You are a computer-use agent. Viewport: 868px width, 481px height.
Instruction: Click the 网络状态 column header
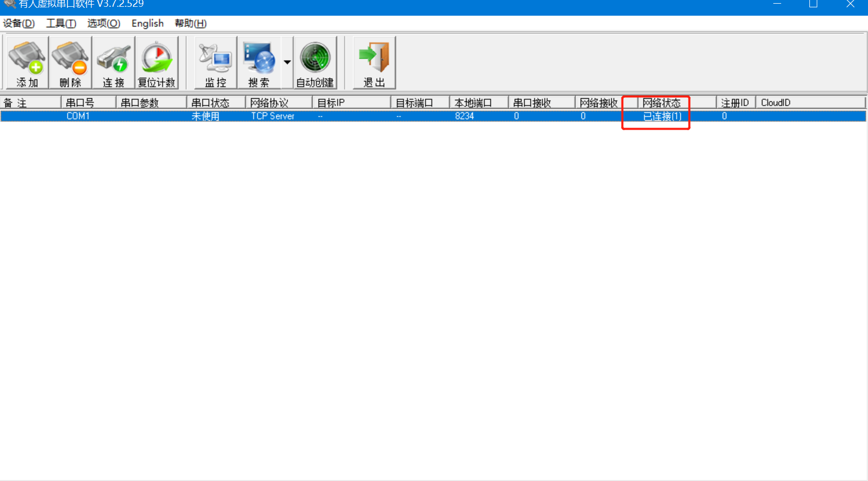(662, 103)
